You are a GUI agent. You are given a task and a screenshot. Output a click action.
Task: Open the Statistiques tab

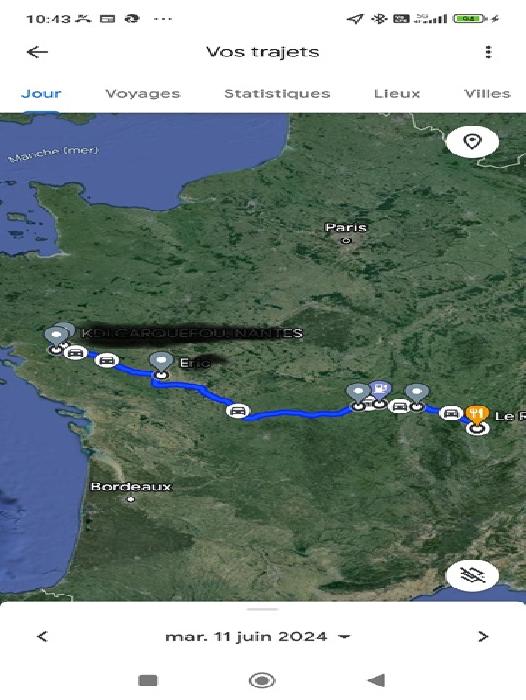[x=277, y=94]
